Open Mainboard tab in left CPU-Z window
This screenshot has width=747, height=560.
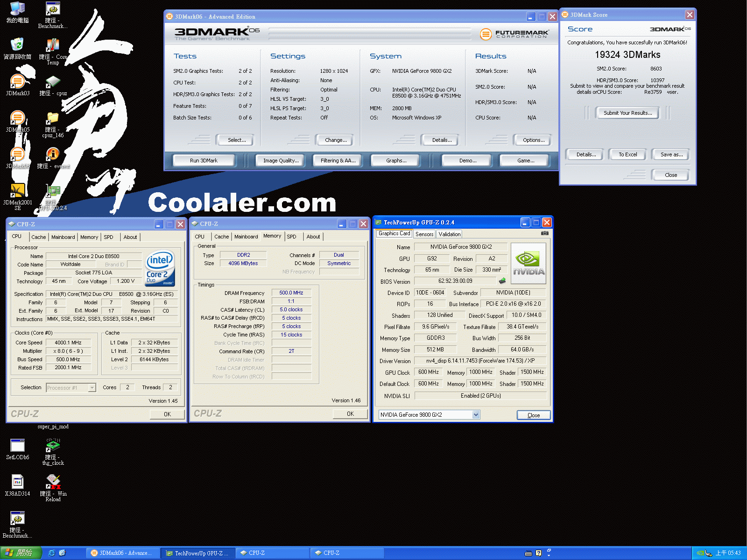coord(63,237)
